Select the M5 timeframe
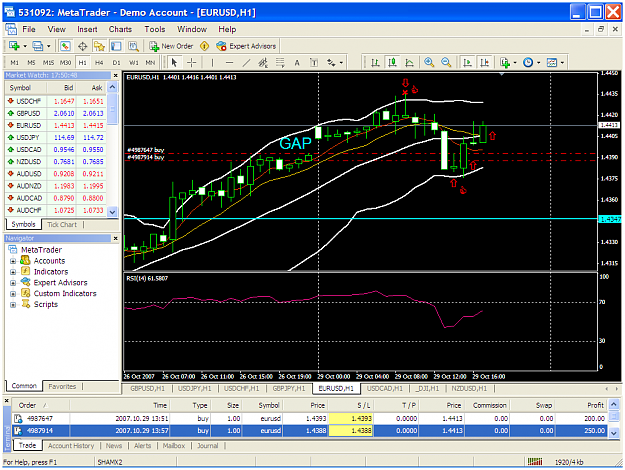The height and width of the screenshot is (470, 625). click(31, 63)
